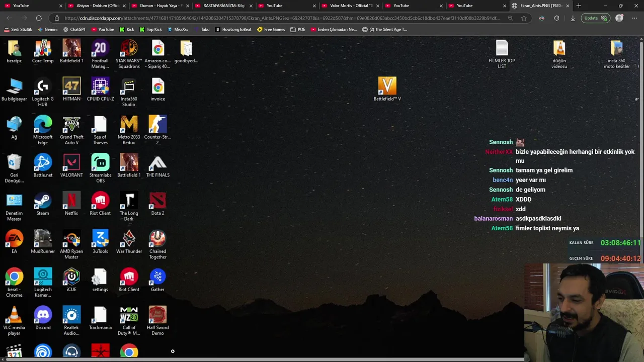The image size is (644, 362).
Task: Open the HowLongToBeat bookmark
Action: point(233,29)
